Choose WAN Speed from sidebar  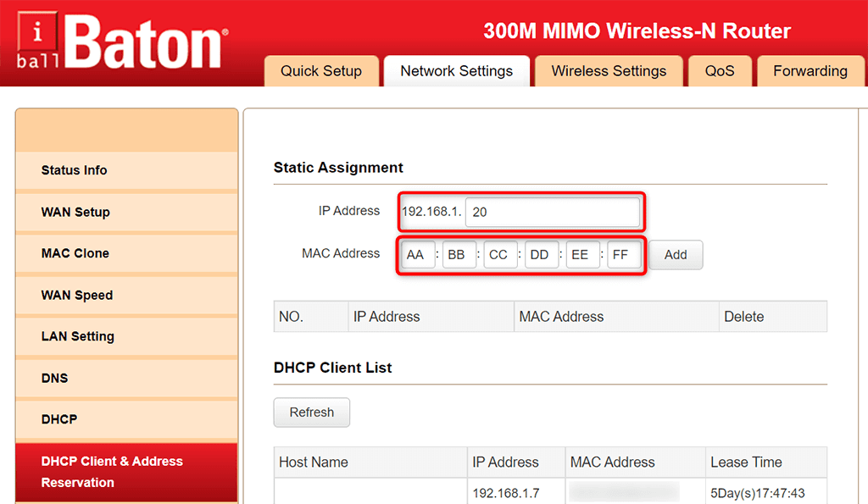click(127, 295)
